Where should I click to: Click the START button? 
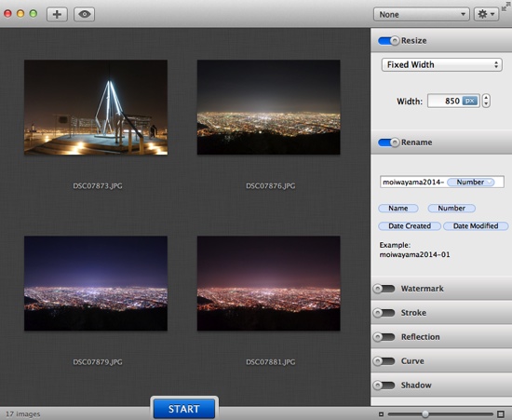click(184, 409)
